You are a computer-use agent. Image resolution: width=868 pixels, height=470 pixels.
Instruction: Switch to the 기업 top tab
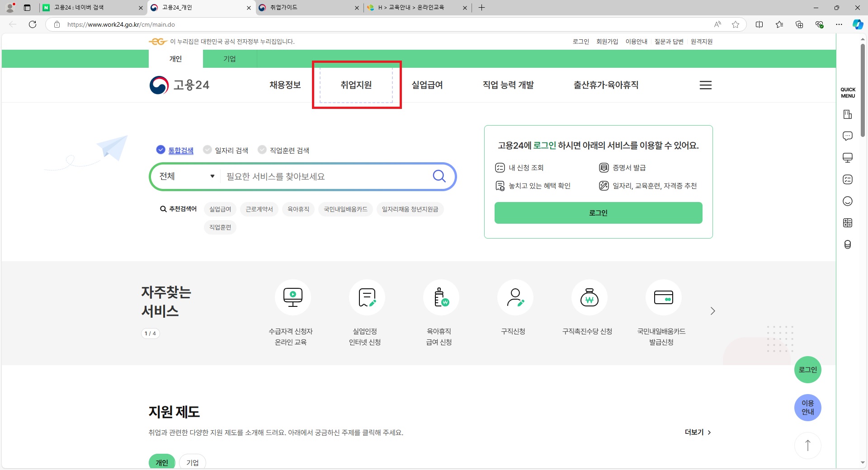pyautogui.click(x=230, y=59)
